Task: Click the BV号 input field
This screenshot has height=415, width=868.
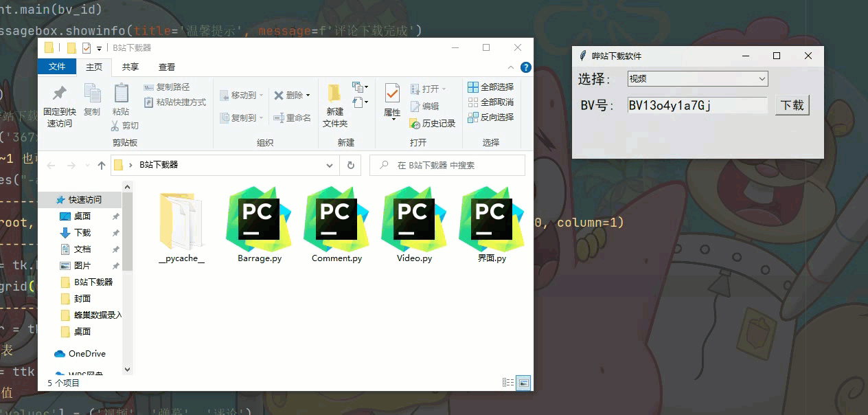Action: pyautogui.click(x=697, y=105)
